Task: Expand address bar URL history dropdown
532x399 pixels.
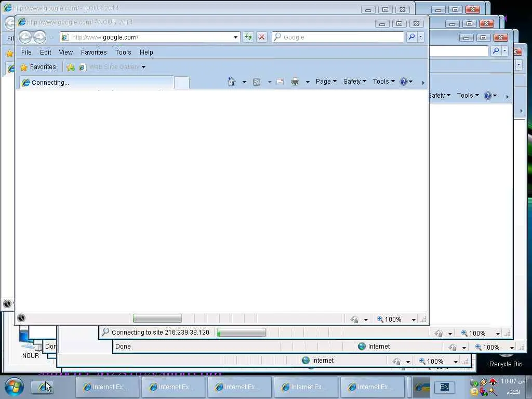Action: pyautogui.click(x=235, y=37)
